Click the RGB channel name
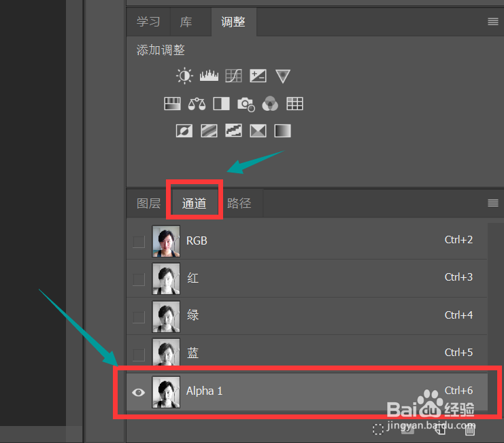Image resolution: width=504 pixels, height=443 pixels. point(197,241)
